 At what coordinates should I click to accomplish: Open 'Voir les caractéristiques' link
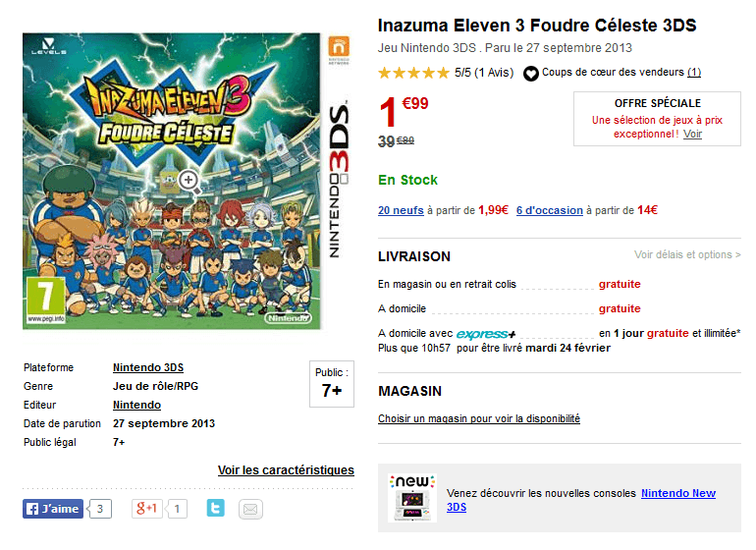coord(286,470)
